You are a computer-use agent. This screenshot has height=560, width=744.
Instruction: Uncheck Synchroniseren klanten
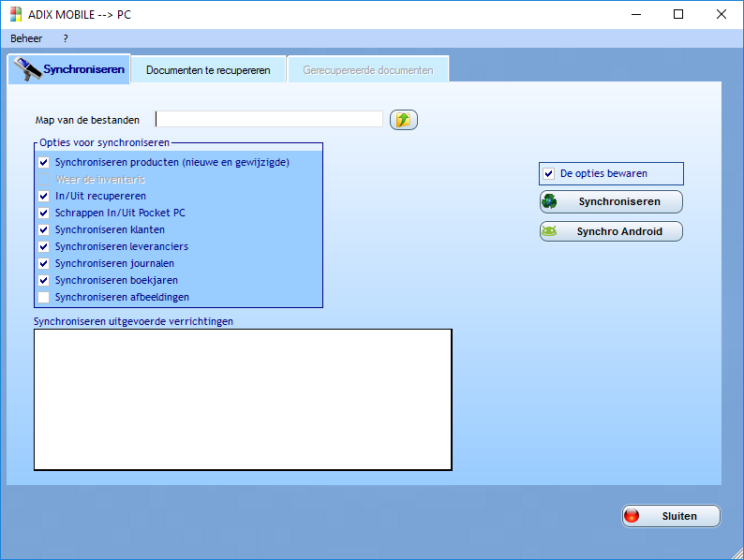coord(44,230)
